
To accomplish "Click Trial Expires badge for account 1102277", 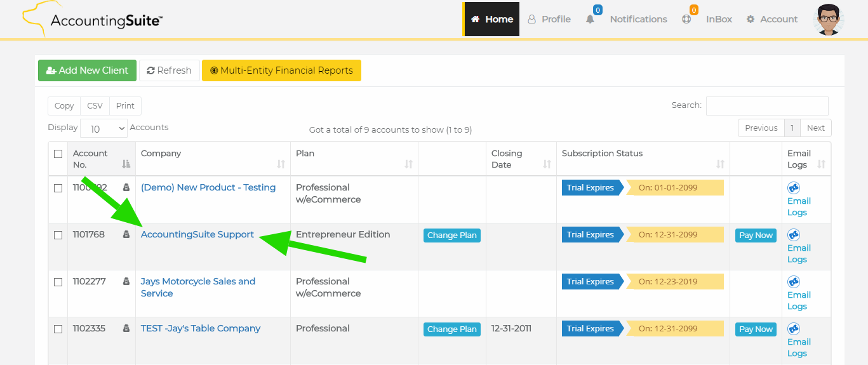I will tap(592, 282).
